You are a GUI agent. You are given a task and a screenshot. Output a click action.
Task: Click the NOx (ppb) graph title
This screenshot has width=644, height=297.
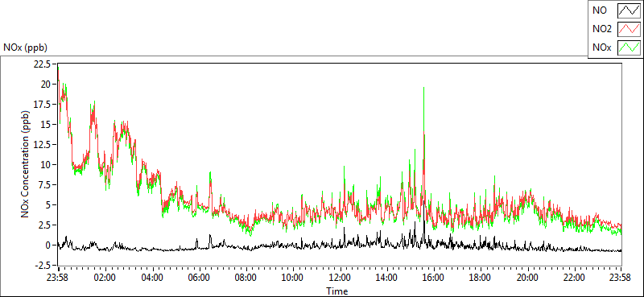click(25, 47)
